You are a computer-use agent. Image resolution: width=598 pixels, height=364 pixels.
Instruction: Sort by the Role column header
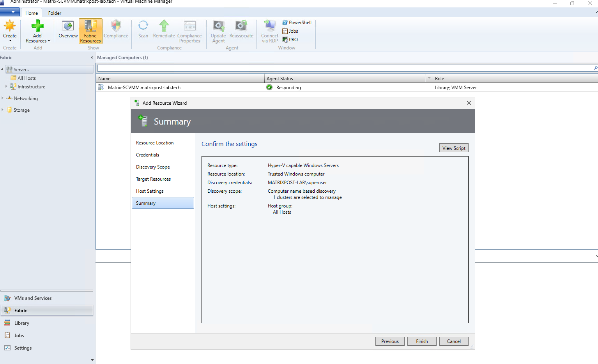coord(515,78)
